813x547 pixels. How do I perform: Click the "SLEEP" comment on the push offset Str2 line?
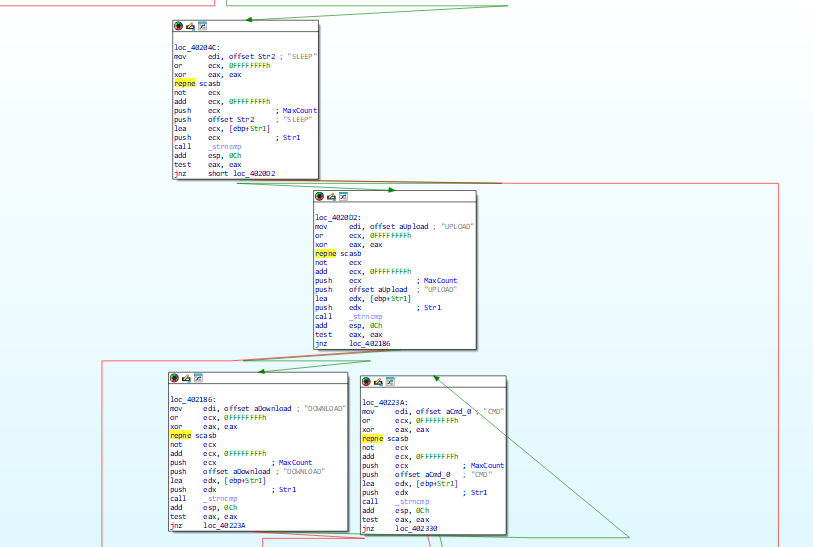(299, 120)
